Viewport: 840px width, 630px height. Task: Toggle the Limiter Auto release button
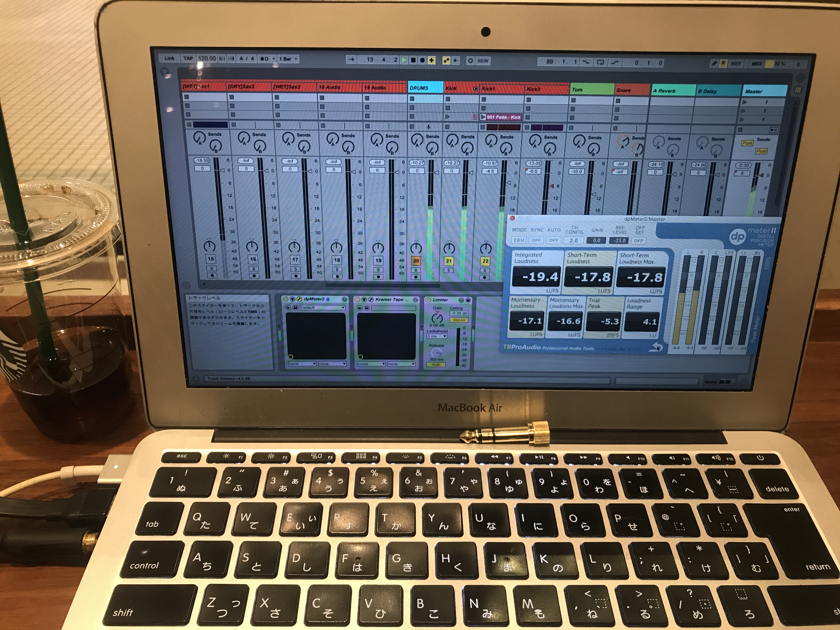[436, 365]
